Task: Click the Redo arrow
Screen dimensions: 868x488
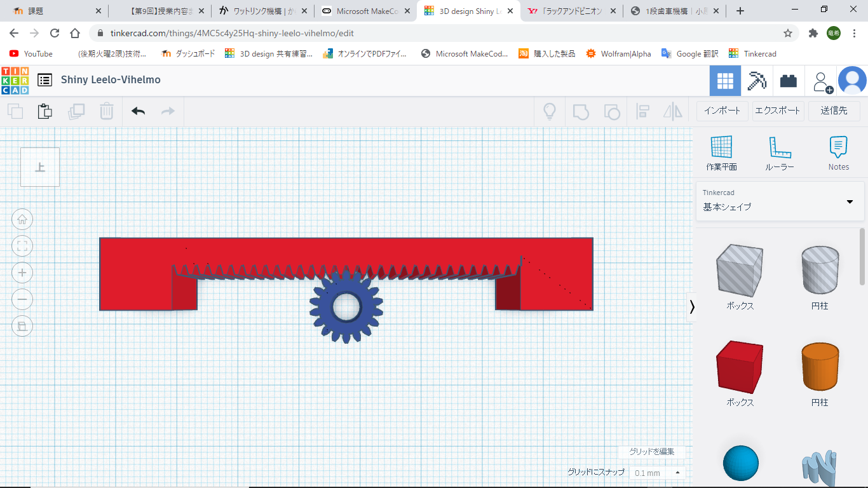Action: (168, 111)
